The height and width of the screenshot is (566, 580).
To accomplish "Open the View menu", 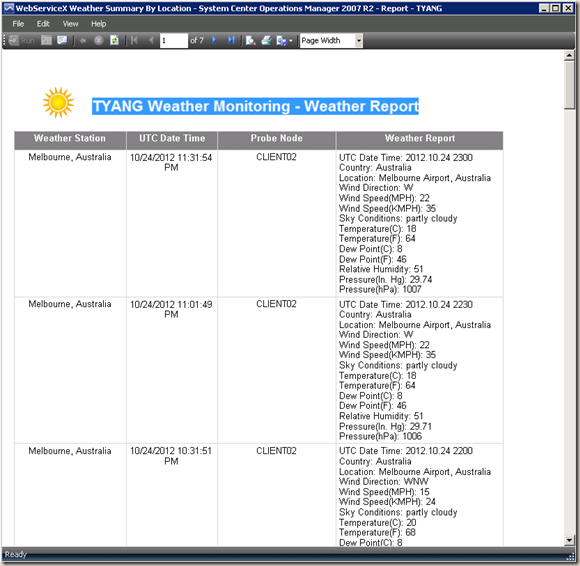I will tap(70, 24).
